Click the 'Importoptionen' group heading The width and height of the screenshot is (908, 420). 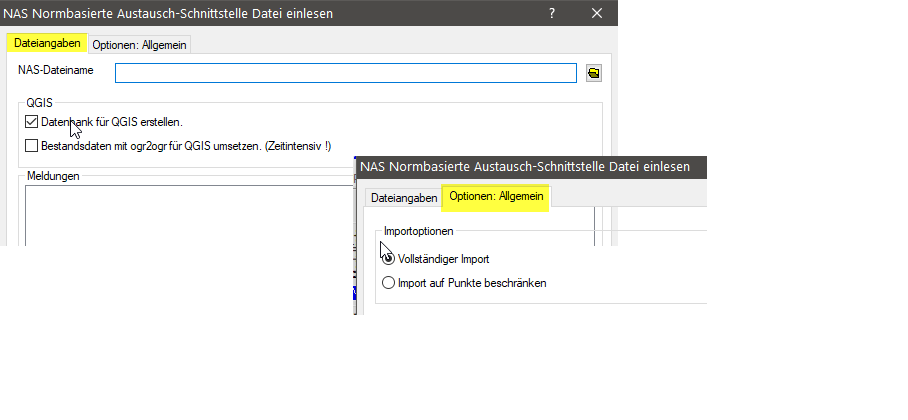(419, 231)
